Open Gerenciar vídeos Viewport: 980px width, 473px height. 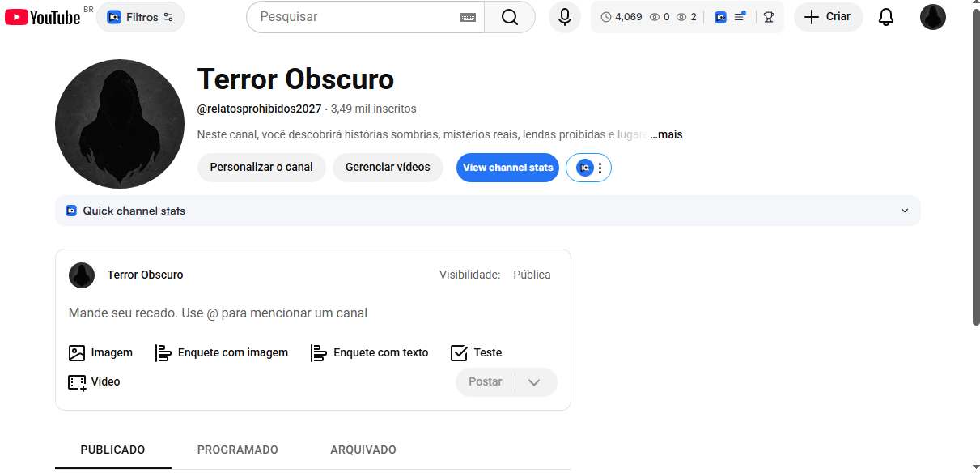388,167
